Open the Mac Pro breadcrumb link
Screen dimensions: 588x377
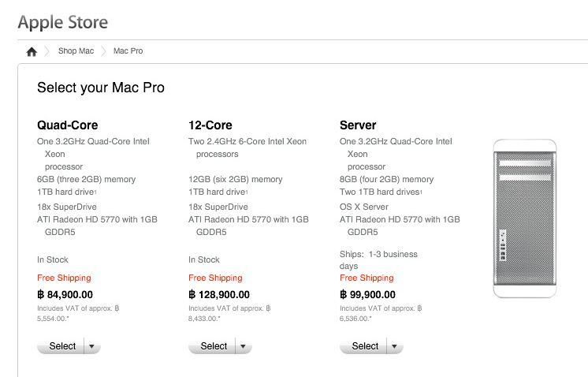128,51
